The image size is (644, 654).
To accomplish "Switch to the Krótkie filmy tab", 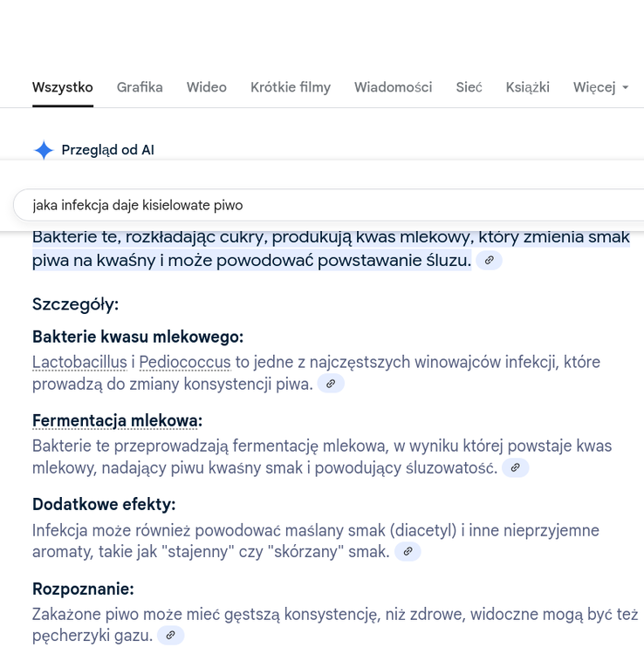I will point(291,87).
